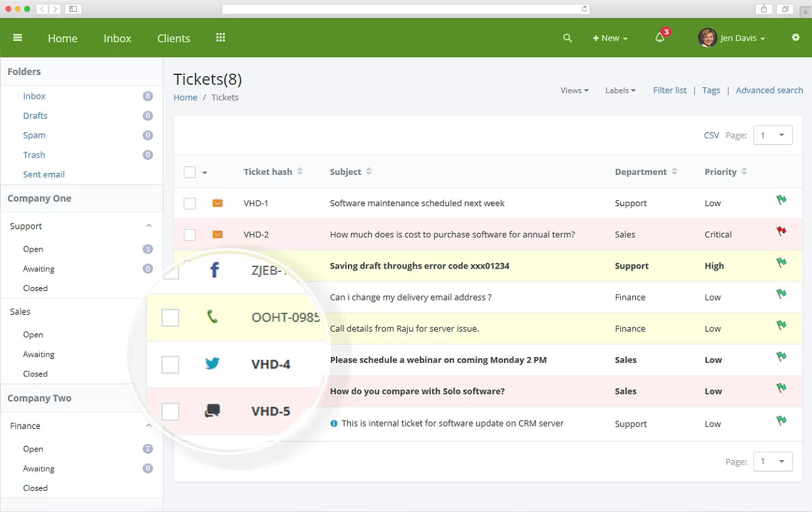Viewport: 812px width, 512px height.
Task: Open the hamburger menu icon
Action: point(17,37)
